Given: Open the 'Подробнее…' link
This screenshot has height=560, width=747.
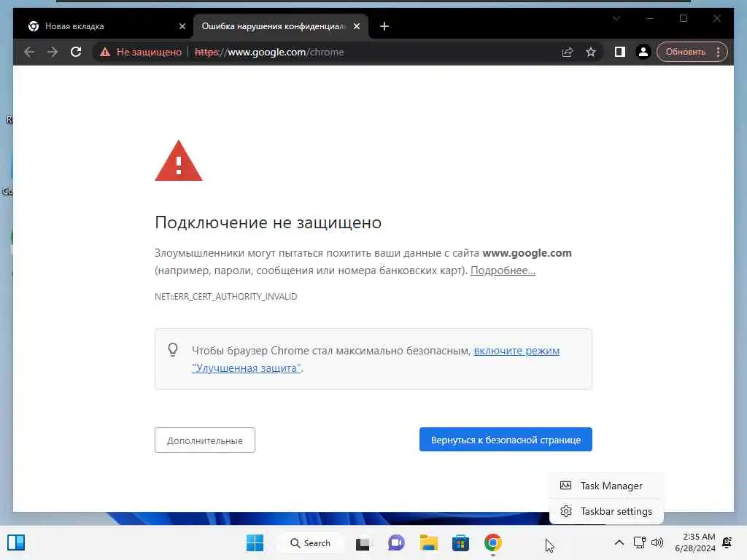Looking at the screenshot, I should 503,271.
